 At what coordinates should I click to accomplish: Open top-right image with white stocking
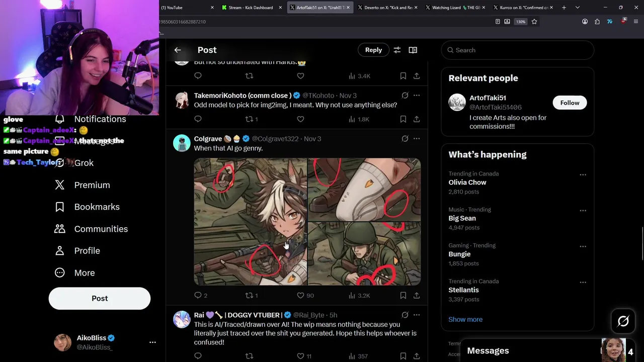[364, 190]
